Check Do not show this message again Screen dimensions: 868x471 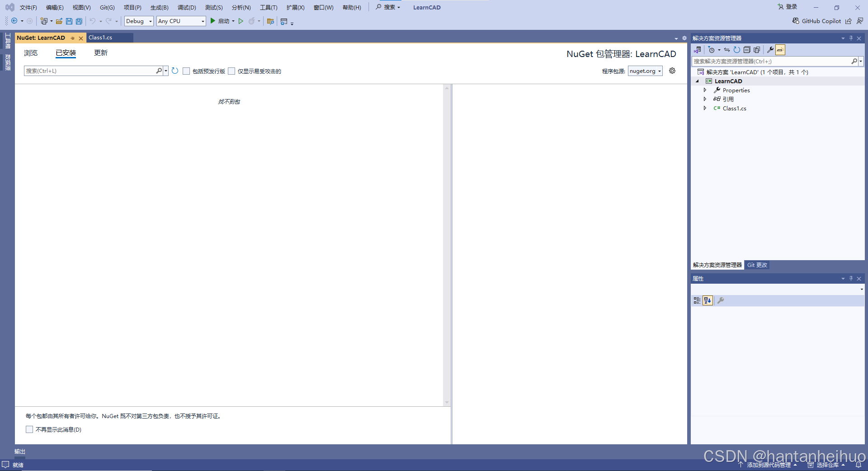click(29, 429)
